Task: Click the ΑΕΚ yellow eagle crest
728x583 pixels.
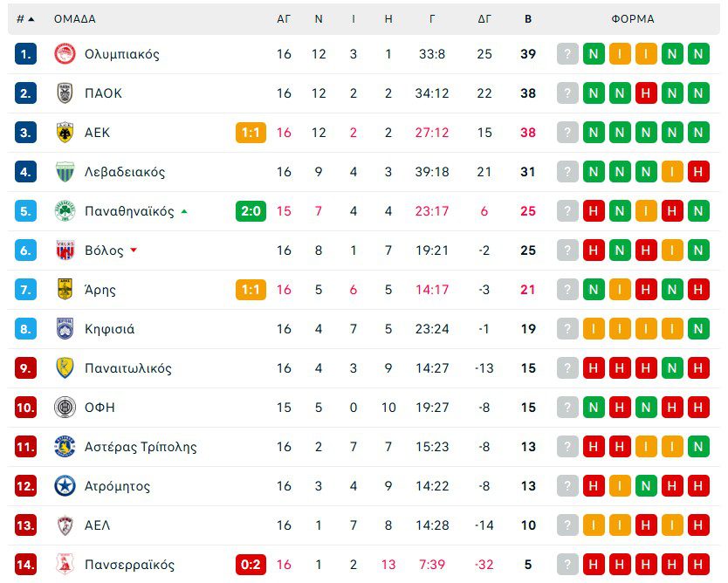Action: pos(65,133)
